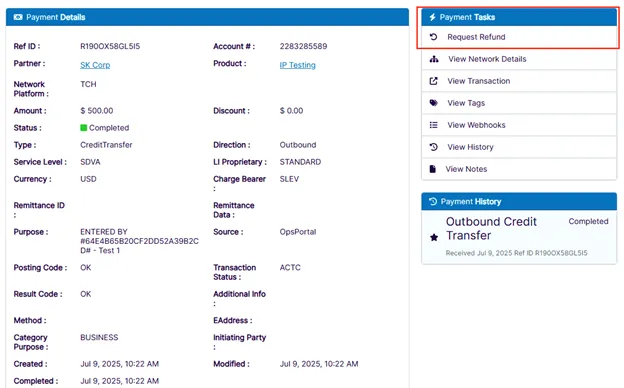Click the Posting Code value OK
This screenshot has width=624, height=388.
(x=86, y=268)
